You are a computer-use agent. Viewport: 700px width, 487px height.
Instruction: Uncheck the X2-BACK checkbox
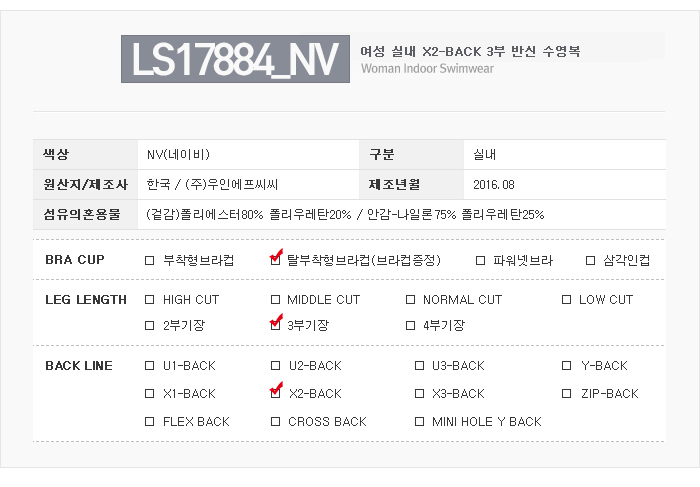point(276,394)
